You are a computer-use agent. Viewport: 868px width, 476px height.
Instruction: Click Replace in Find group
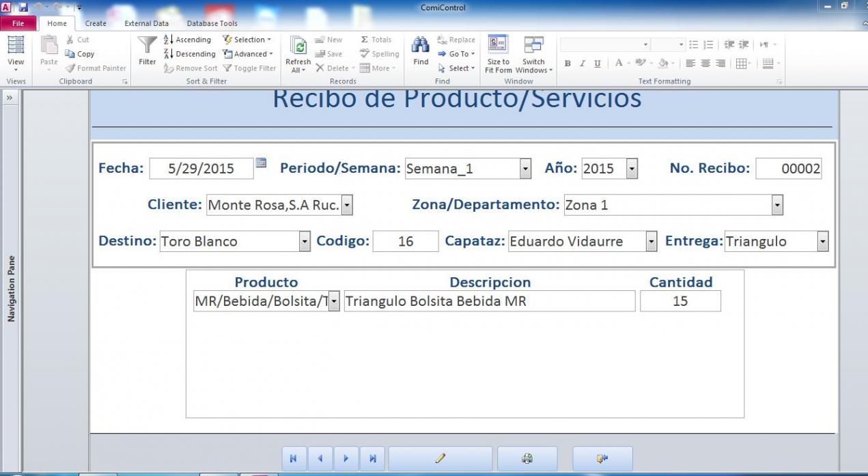456,40
